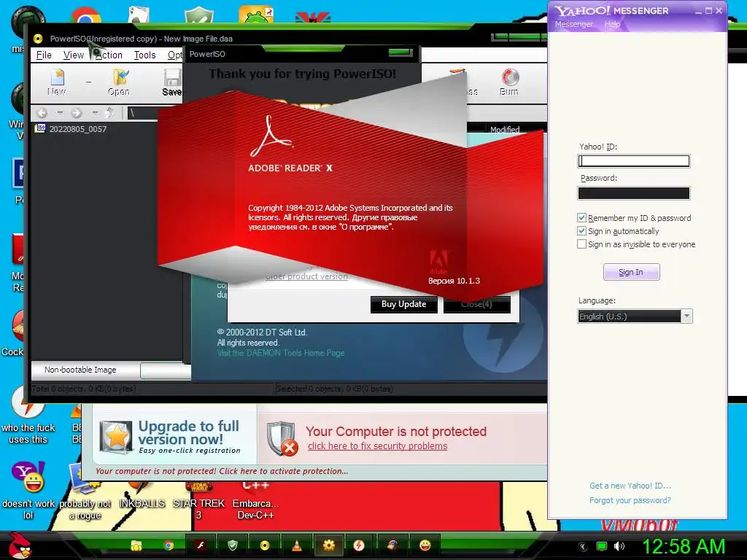Click the Close(4) button in PowerISO dialog
This screenshot has height=560, width=747.
pyautogui.click(x=477, y=304)
